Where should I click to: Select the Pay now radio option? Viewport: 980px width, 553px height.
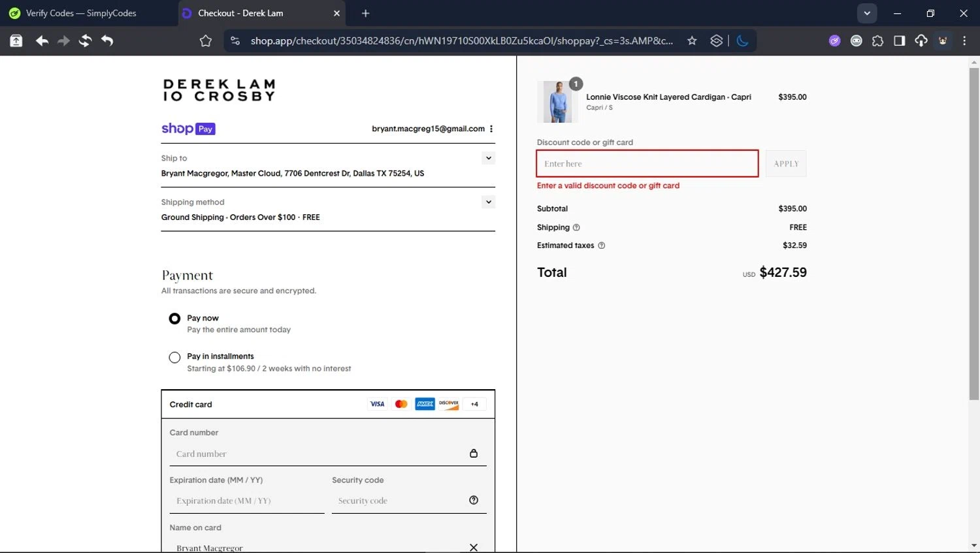[x=174, y=319]
